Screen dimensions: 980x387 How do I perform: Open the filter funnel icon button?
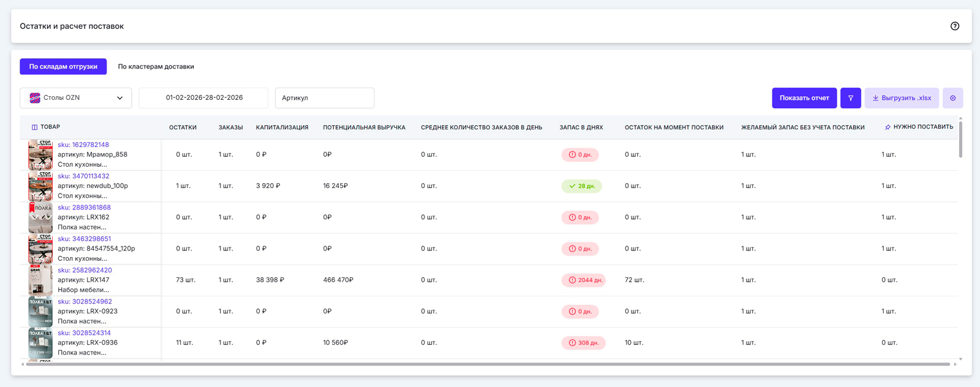tap(850, 98)
